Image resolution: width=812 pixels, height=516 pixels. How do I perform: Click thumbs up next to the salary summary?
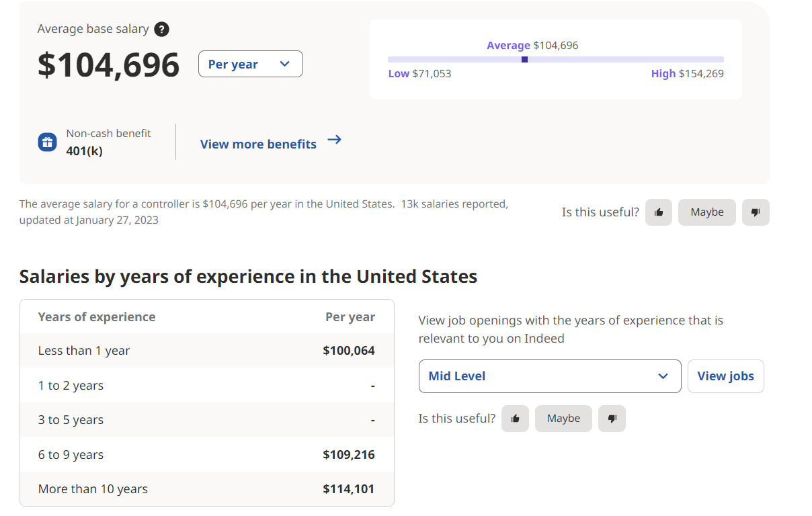[x=659, y=212]
